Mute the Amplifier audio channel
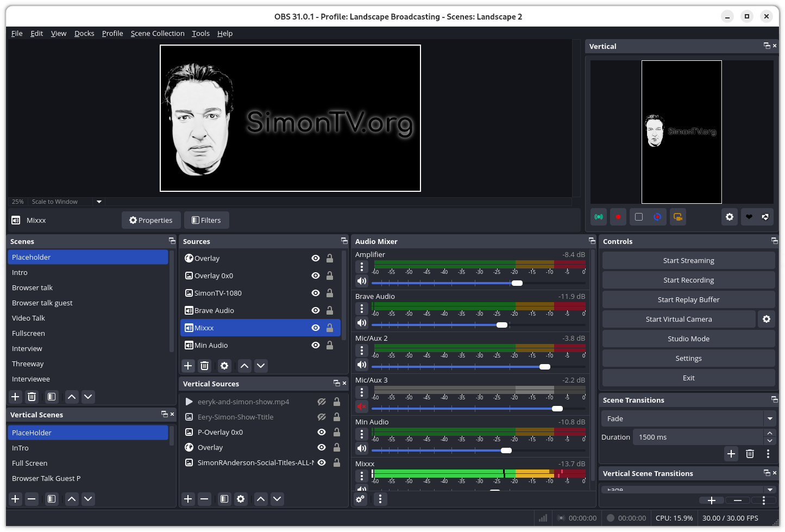785x532 pixels. 362,281
